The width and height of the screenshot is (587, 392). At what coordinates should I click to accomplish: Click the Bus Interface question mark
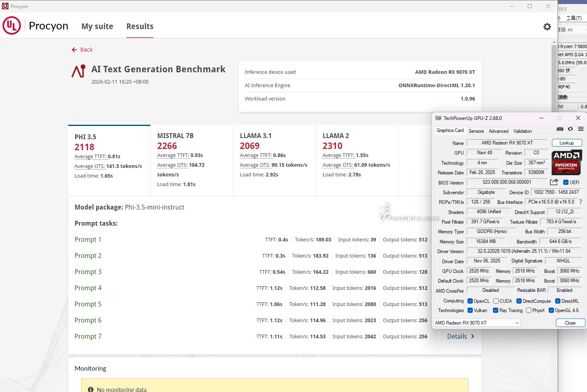pyautogui.click(x=581, y=202)
